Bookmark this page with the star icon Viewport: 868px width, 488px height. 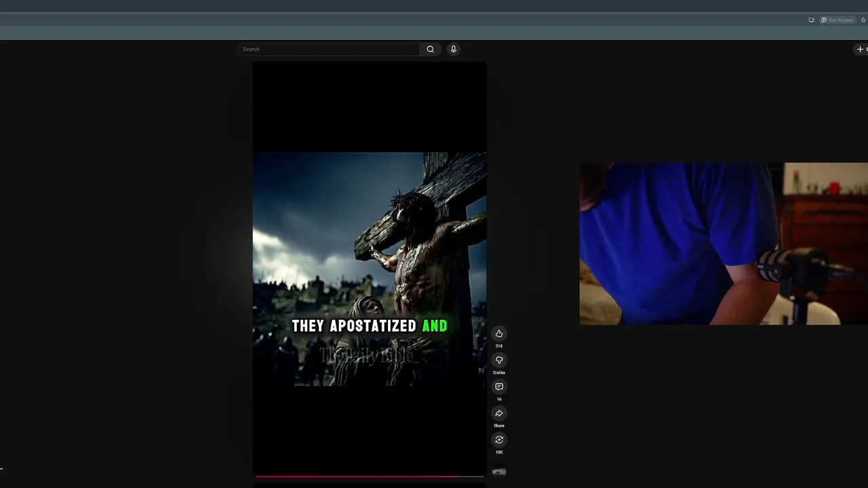click(863, 20)
